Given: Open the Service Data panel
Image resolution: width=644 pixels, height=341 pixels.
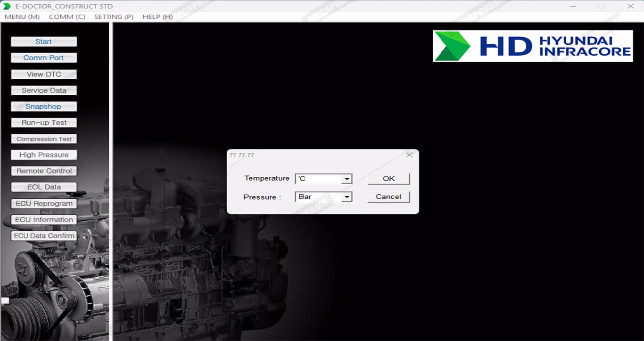Looking at the screenshot, I should click(43, 91).
